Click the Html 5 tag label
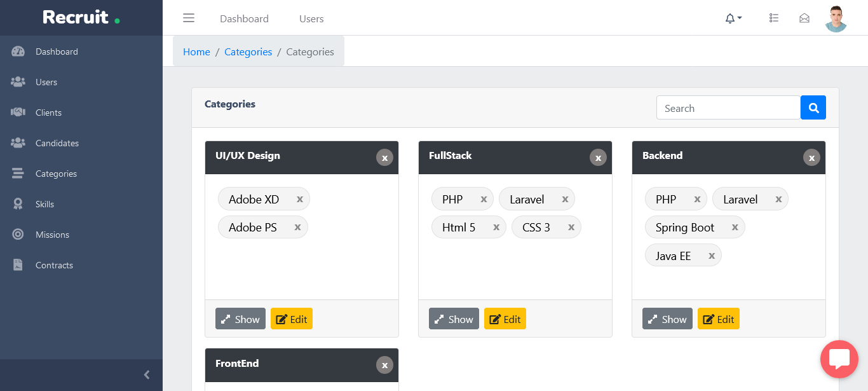868x391 pixels. [459, 227]
